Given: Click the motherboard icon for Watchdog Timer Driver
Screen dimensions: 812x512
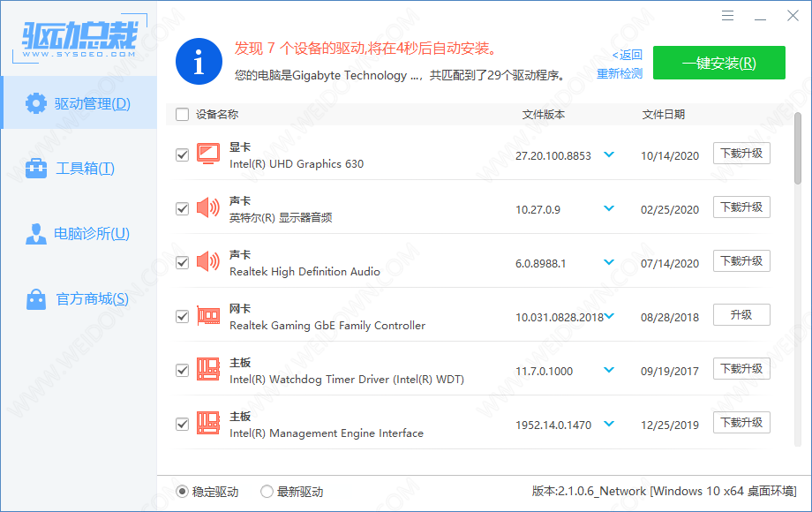Looking at the screenshot, I should (208, 370).
